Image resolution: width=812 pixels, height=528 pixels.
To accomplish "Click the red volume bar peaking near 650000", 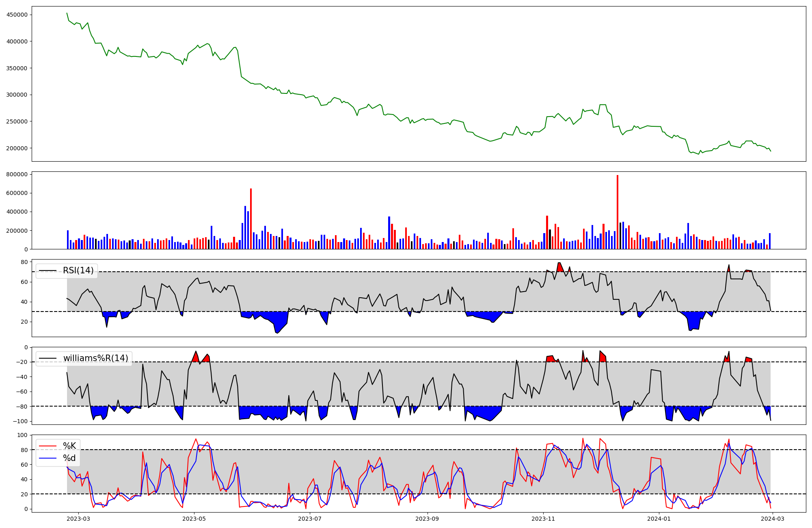I will tap(251, 219).
